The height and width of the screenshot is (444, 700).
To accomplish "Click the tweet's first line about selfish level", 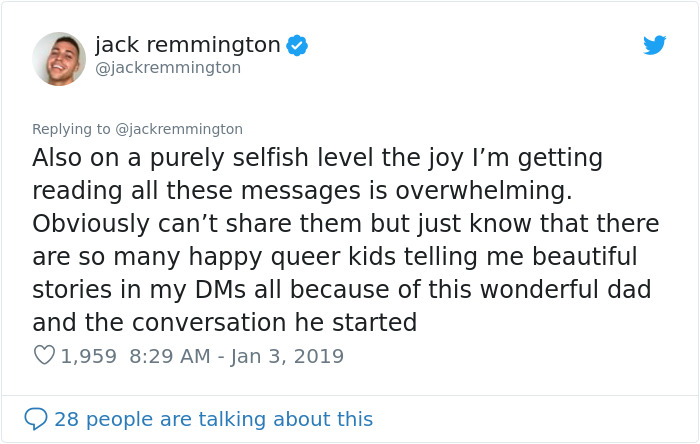I will coord(317,158).
